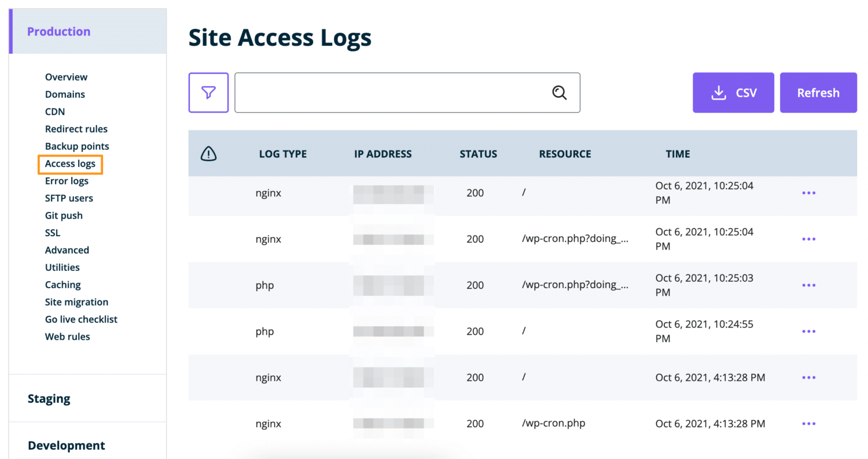868x459 pixels.
Task: Sort by the STATUS column
Action: point(478,153)
